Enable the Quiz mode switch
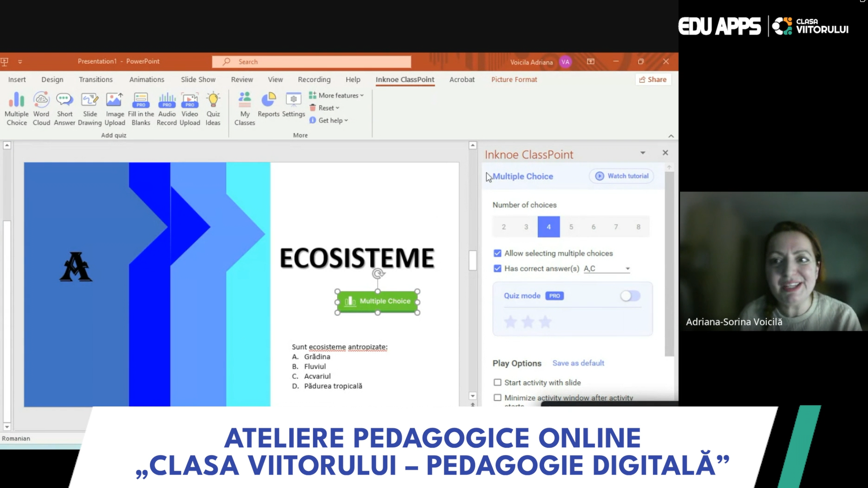Screen dimensions: 868x488 coord(630,296)
